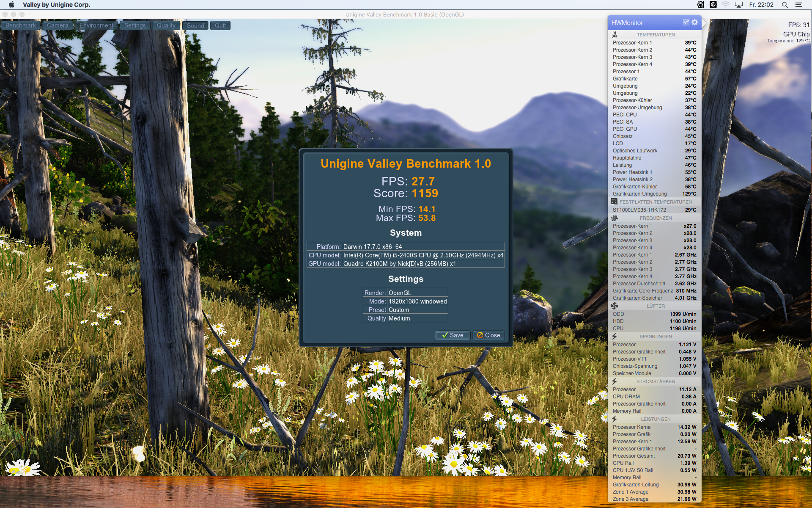Viewport: 812px width, 508px height.
Task: Select the Prozessor-Kühler row
Action: tap(655, 100)
